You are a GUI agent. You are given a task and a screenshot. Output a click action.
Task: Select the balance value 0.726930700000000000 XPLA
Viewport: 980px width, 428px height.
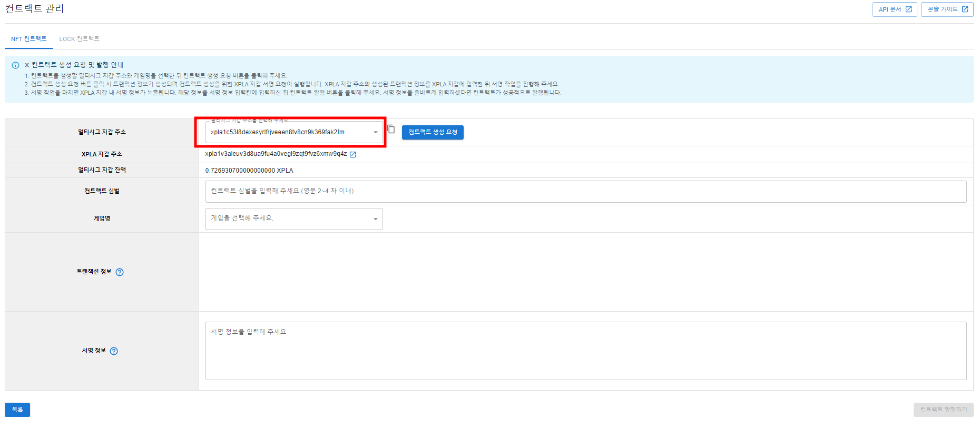(x=249, y=171)
